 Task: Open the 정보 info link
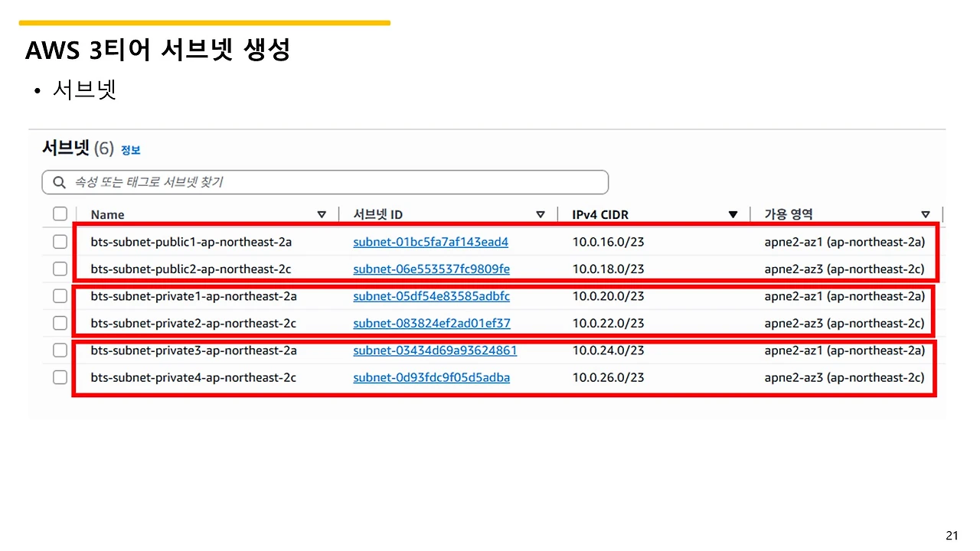tap(131, 150)
